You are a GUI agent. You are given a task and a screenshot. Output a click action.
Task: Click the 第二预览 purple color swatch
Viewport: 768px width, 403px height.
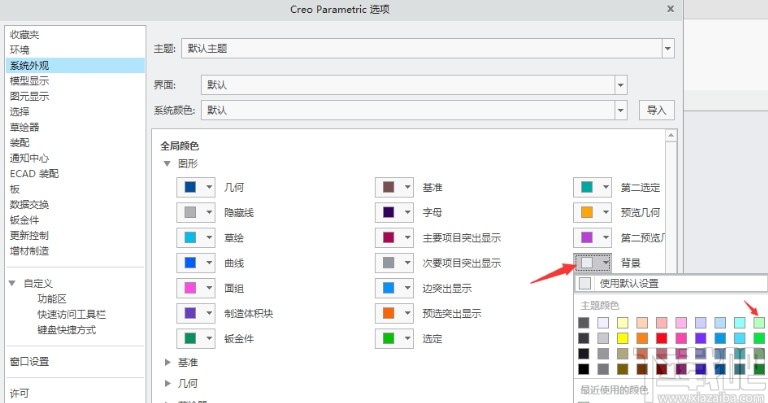click(x=587, y=237)
